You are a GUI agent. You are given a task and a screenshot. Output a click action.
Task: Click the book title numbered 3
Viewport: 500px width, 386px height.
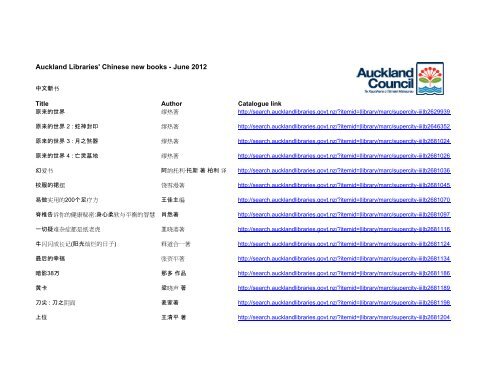click(67, 141)
